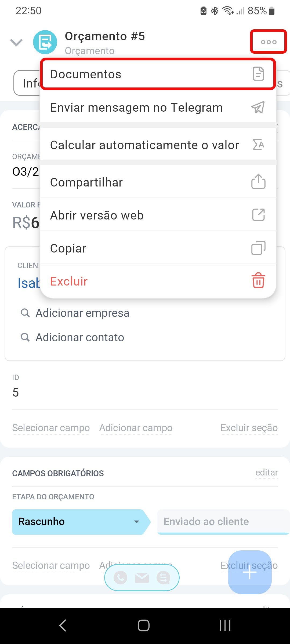Click the red trash icon beside Excluir

(258, 280)
